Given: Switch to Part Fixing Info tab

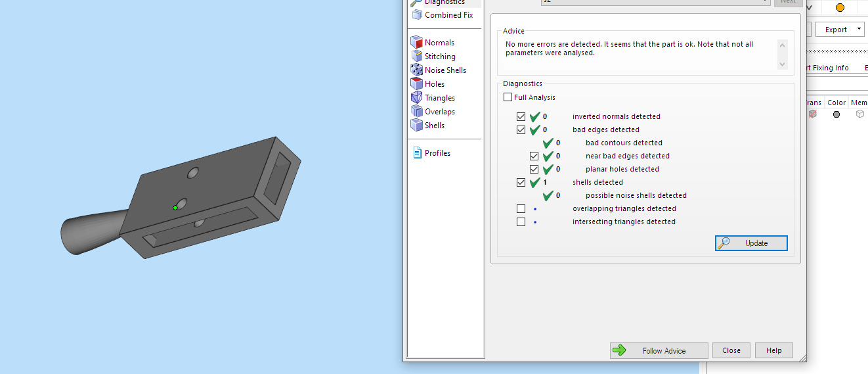Looking at the screenshot, I should [x=829, y=68].
